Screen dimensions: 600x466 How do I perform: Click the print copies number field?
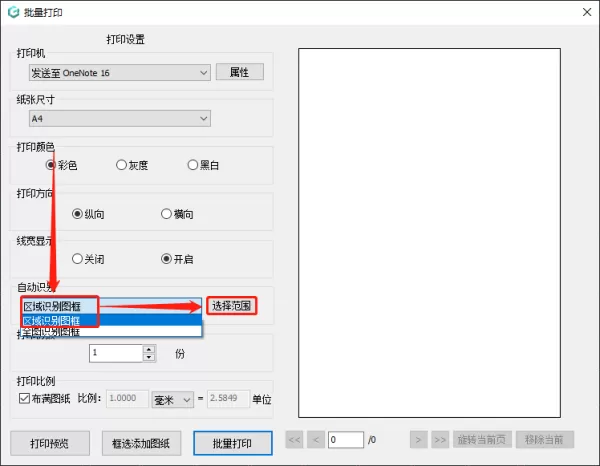116,353
